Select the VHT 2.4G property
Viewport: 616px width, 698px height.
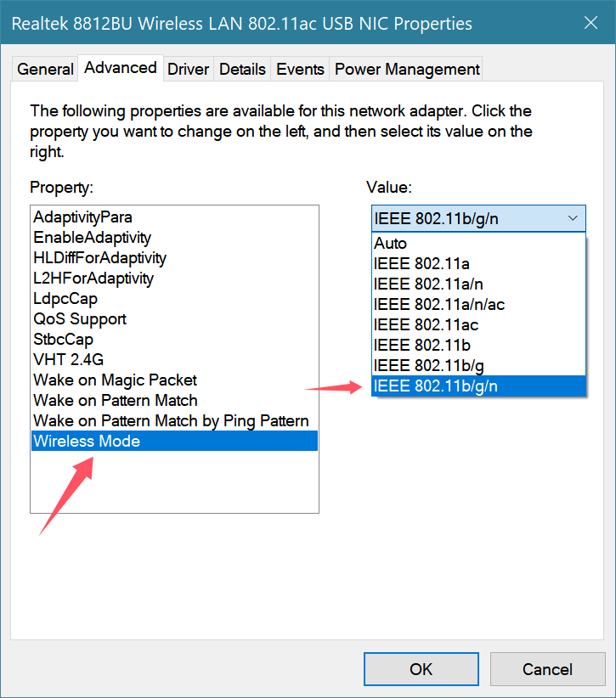point(174,360)
